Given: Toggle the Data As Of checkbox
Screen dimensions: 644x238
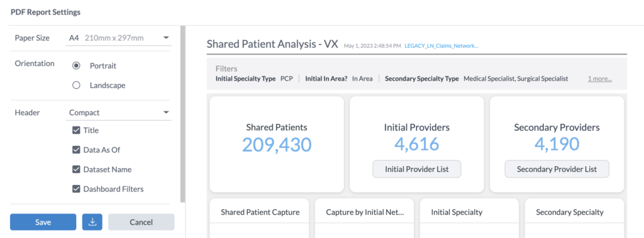Looking at the screenshot, I should (x=76, y=150).
